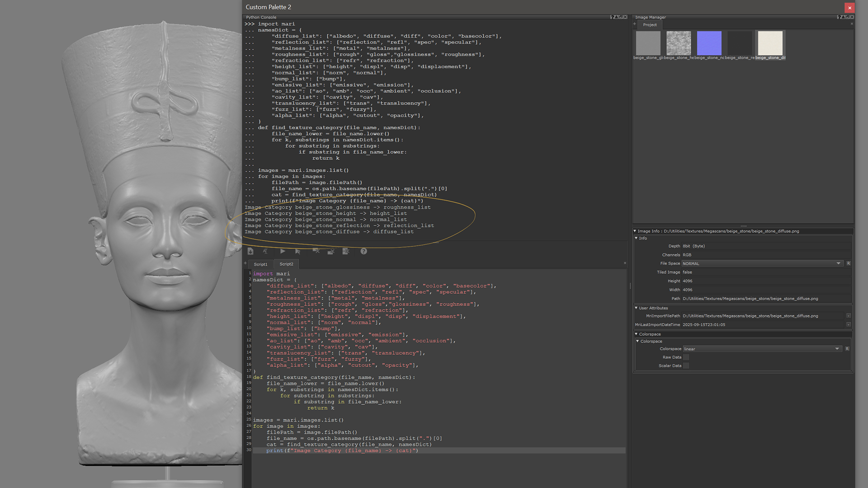Screen dimensions: 868x488
Task: Open the File Space NORMAL dropdown
Action: point(761,263)
